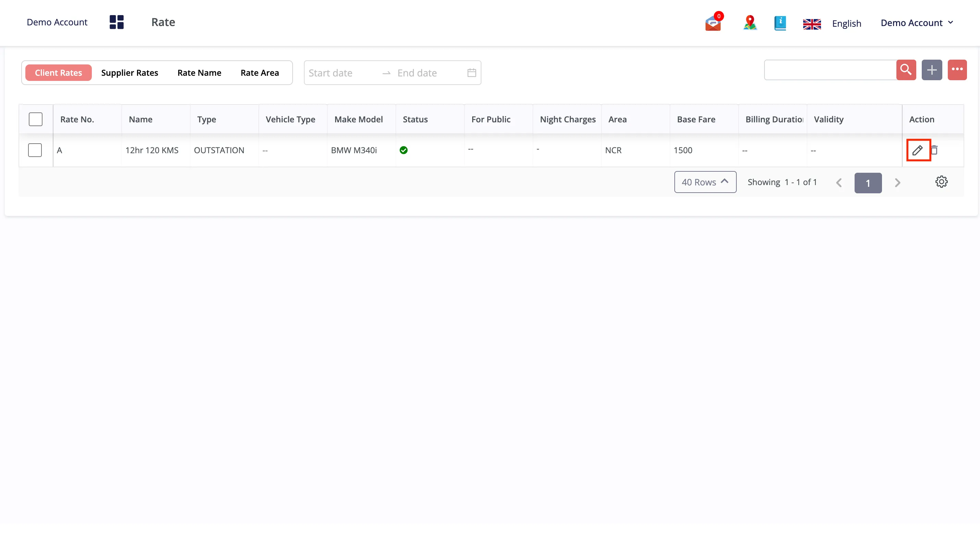This screenshot has width=980, height=558.
Task: Switch to Rate Name tab
Action: click(x=199, y=73)
